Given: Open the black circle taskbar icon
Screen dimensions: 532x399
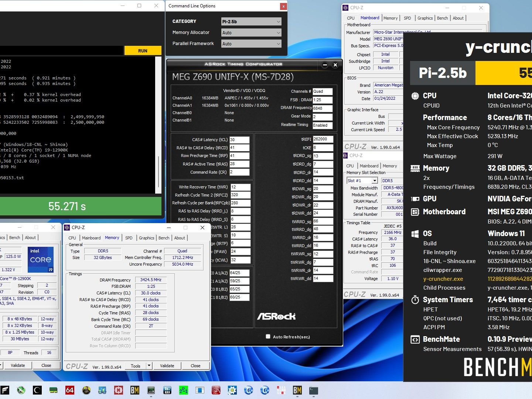Looking at the screenshot, I should tap(37, 390).
